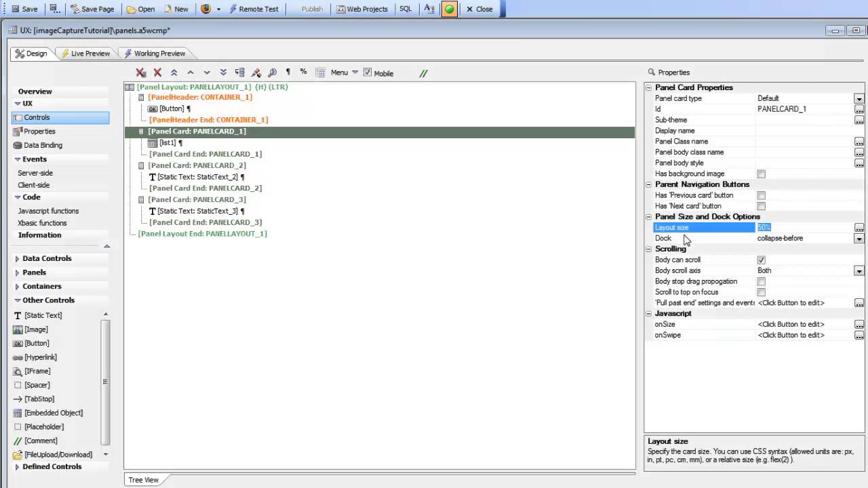
Task: Click the percent sign toolbar icon
Action: coord(303,72)
